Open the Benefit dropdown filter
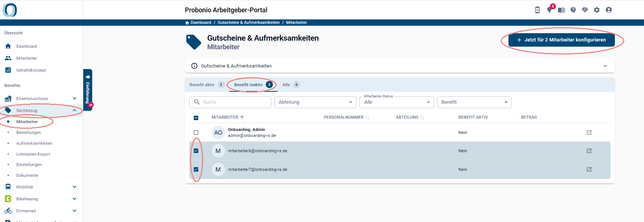 pos(475,102)
